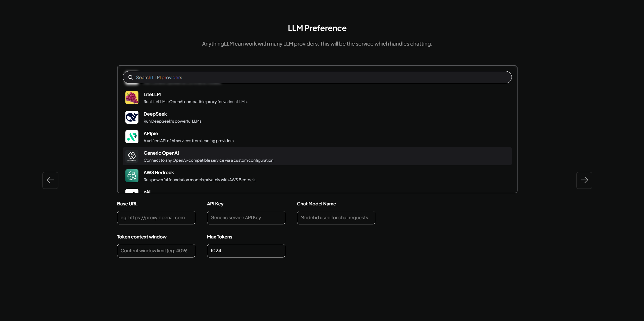Click "Run DeepSeek's powerful LLMs." description

click(173, 121)
